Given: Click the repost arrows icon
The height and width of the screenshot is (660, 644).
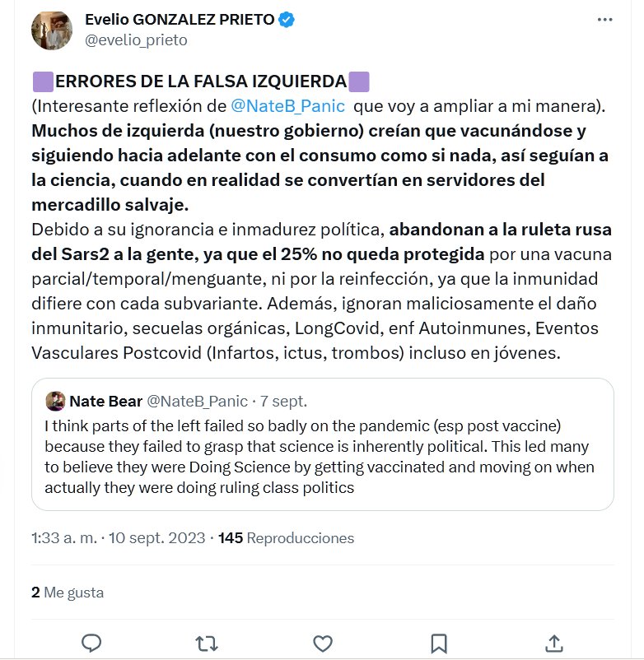Looking at the screenshot, I should pyautogui.click(x=208, y=642).
